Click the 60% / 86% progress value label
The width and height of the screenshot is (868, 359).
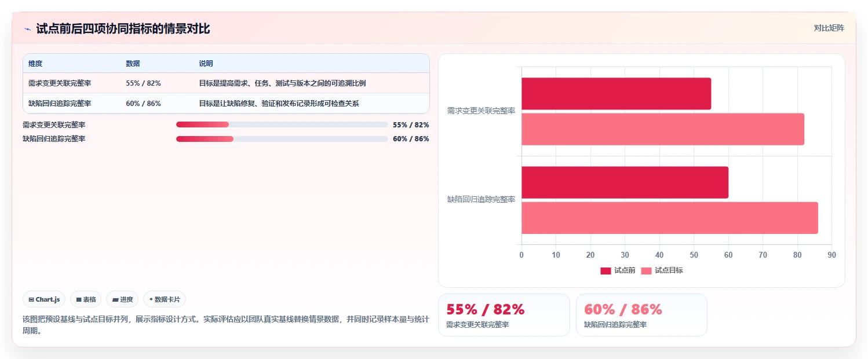[411, 139]
